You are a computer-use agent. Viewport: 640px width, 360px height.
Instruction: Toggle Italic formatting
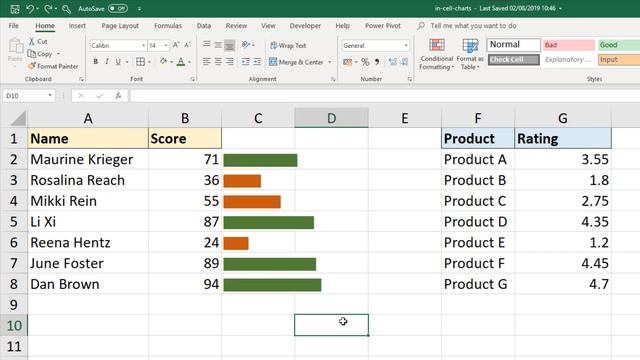tap(107, 62)
